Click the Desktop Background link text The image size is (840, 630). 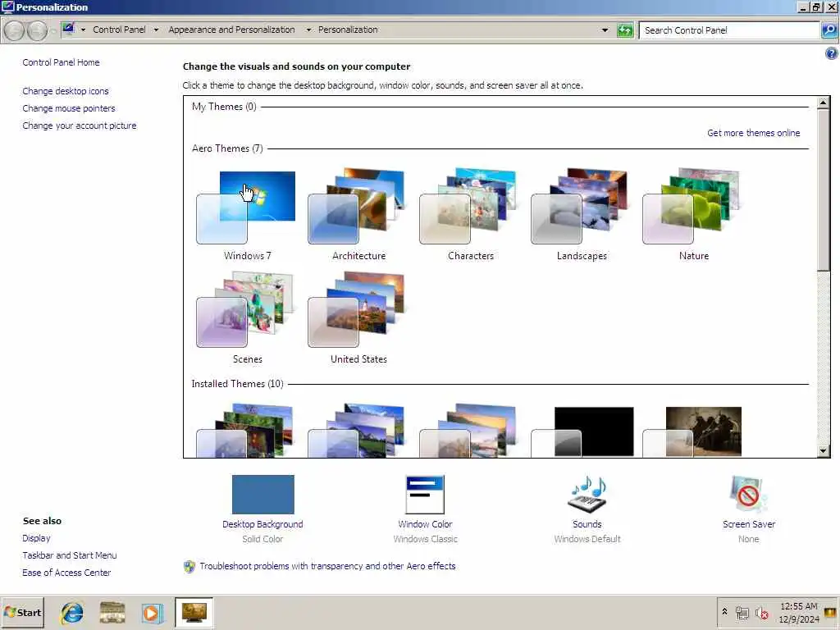click(x=262, y=524)
